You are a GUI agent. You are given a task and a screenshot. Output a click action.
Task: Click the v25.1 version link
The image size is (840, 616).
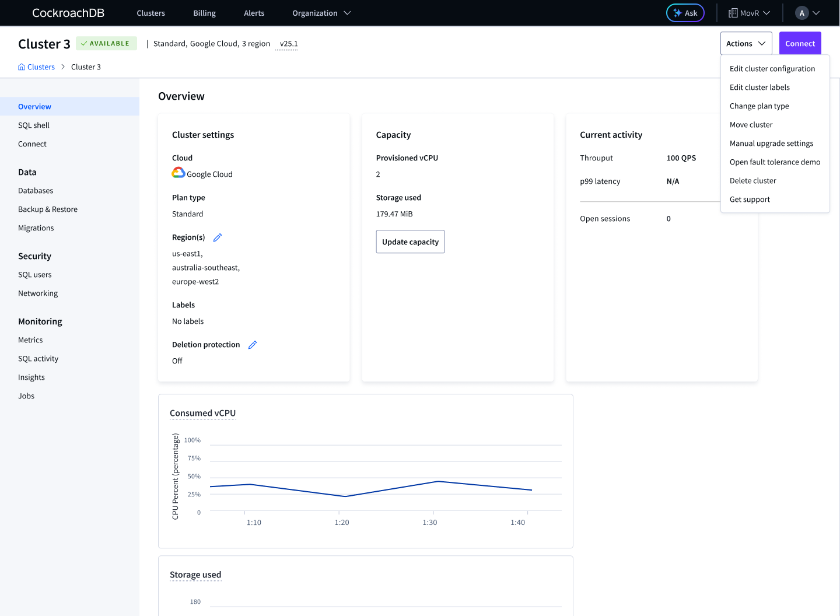click(289, 44)
